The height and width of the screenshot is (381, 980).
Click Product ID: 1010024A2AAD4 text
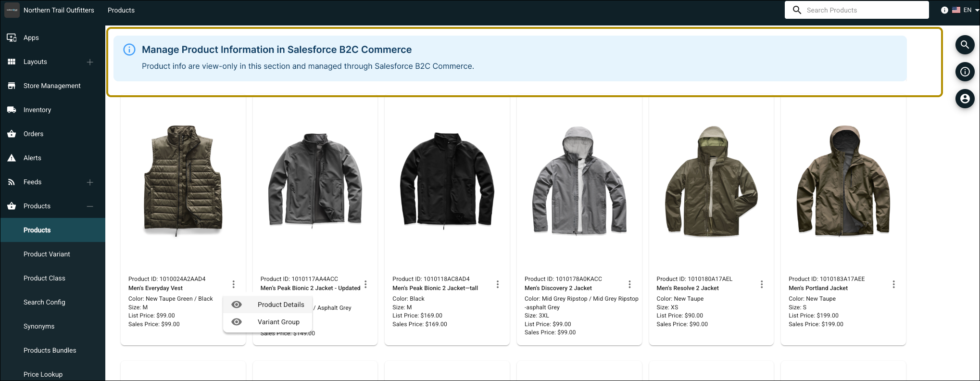pyautogui.click(x=167, y=279)
